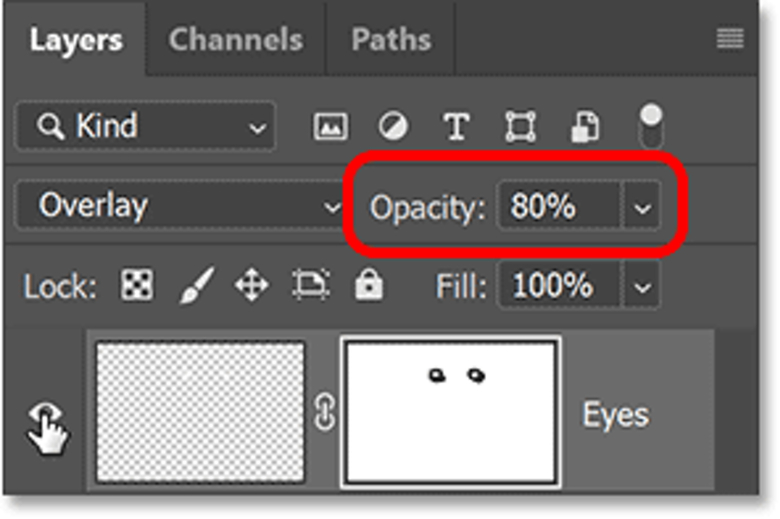Open the Kind filter dropdown
Viewport: 780px width, 519px height.
pos(146,126)
